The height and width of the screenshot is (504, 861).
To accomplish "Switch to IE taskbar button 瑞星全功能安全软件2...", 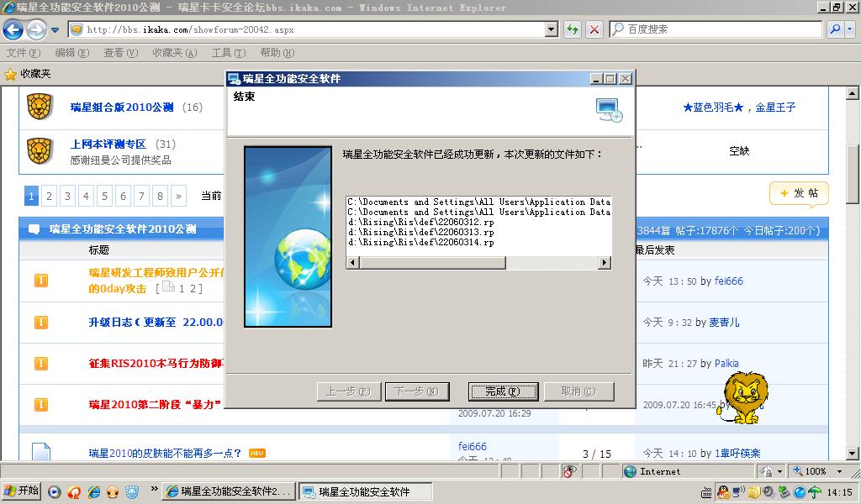I will tap(229, 491).
